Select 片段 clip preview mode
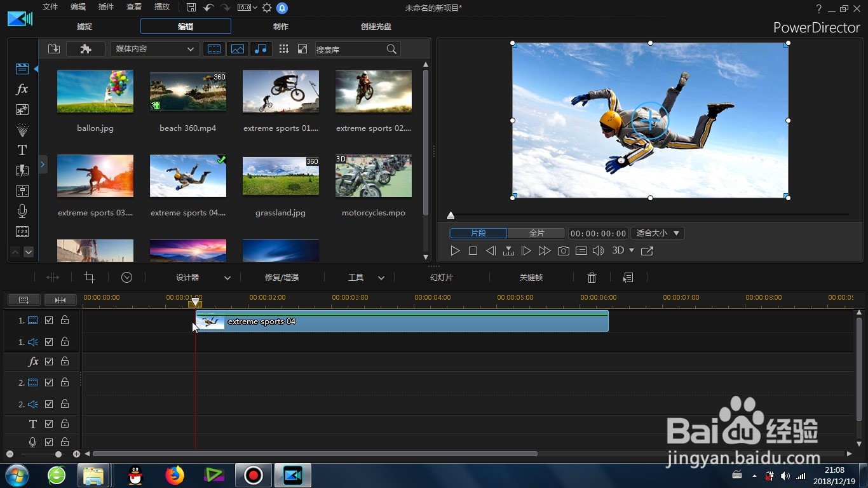The width and height of the screenshot is (868, 488). pyautogui.click(x=478, y=233)
